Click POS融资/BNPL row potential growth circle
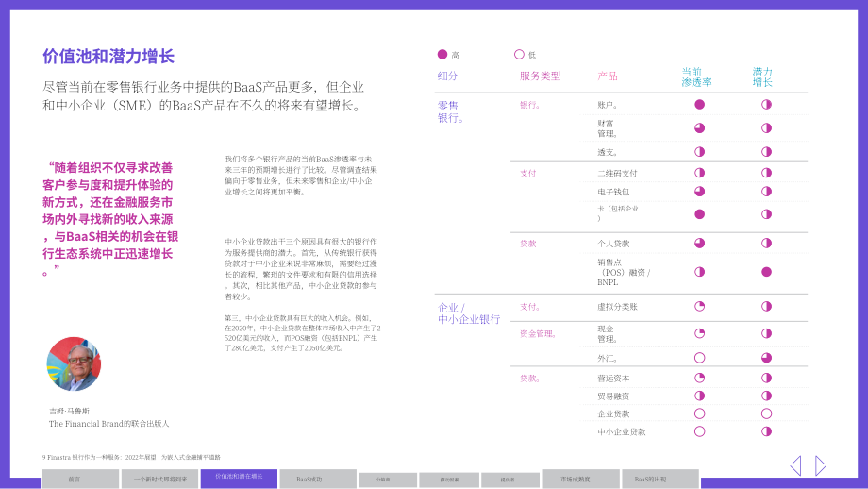868x489 pixels. pos(766,272)
